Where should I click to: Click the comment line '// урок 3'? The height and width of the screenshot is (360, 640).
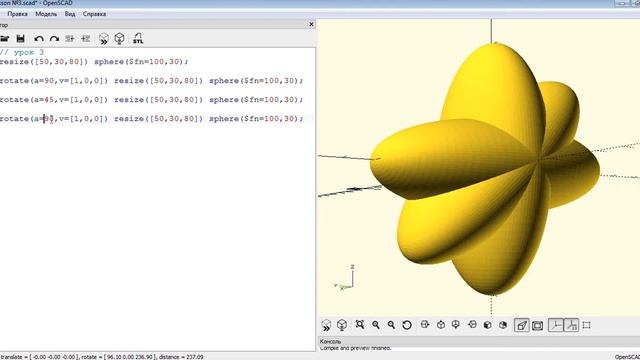coord(22,52)
